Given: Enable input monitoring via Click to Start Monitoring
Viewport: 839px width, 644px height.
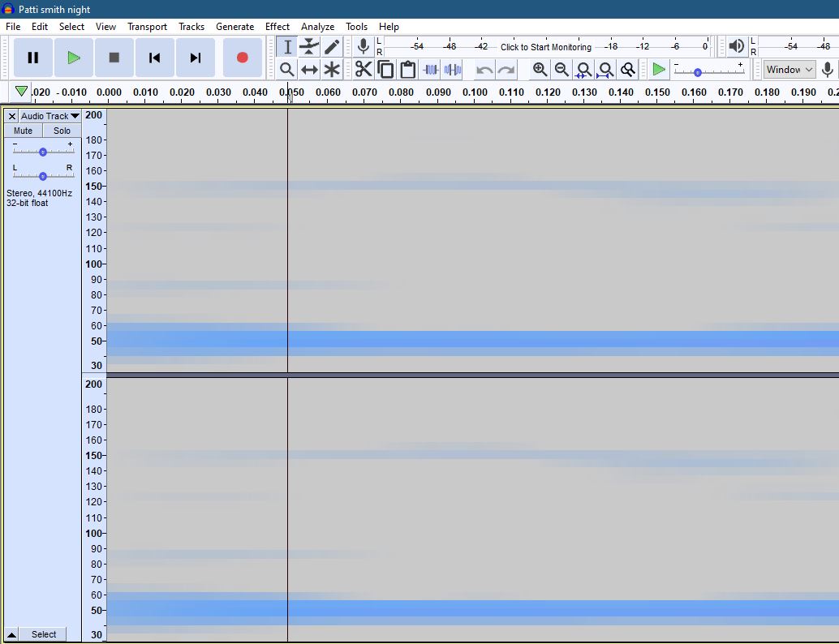Looking at the screenshot, I should coord(545,46).
